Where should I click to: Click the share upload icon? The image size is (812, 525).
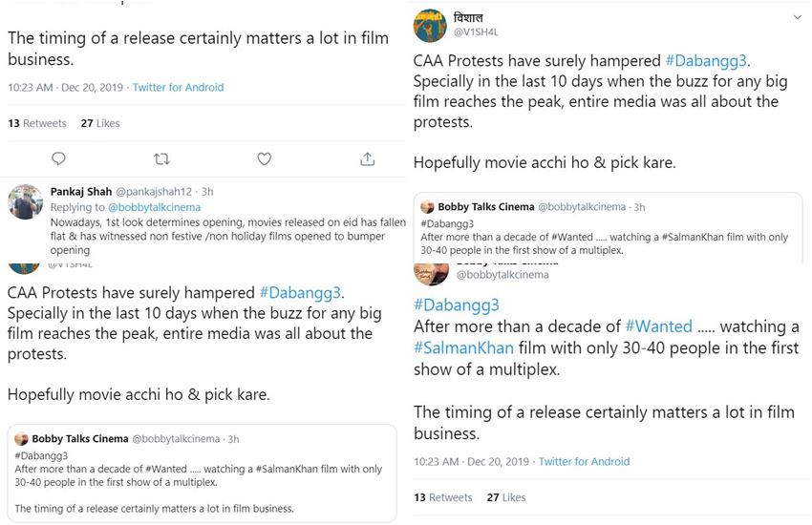coord(368,158)
